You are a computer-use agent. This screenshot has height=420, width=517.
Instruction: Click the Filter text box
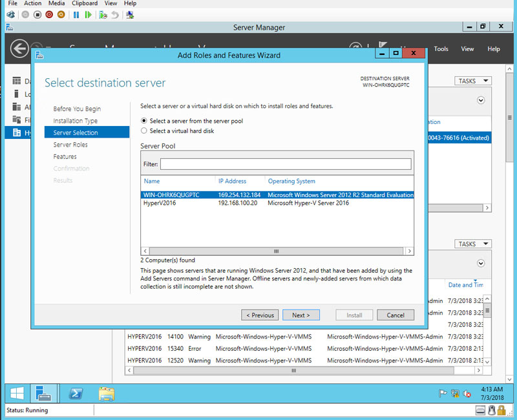pyautogui.click(x=286, y=164)
